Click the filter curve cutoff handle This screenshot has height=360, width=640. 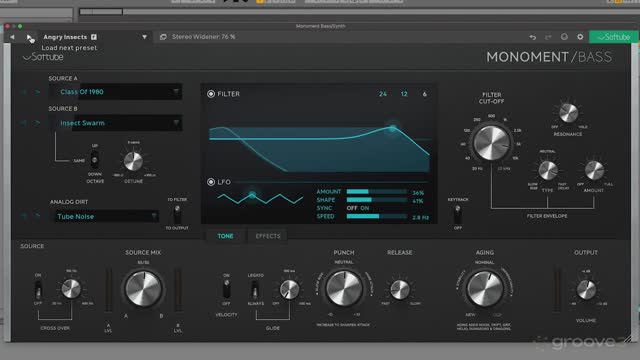[393, 128]
